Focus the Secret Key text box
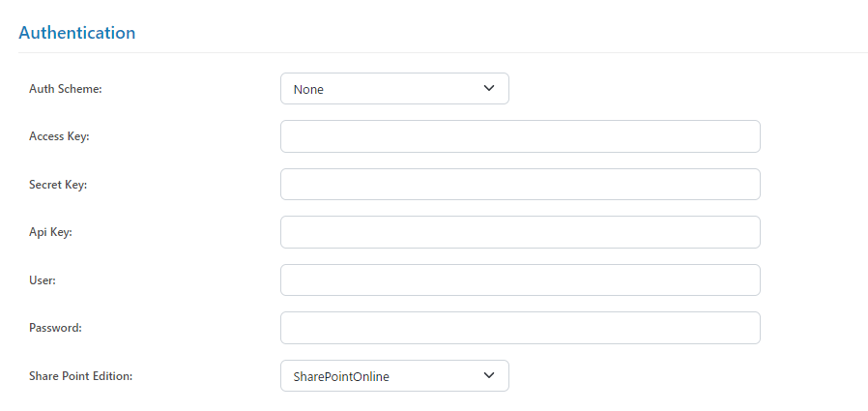The image size is (868, 411). tap(519, 184)
